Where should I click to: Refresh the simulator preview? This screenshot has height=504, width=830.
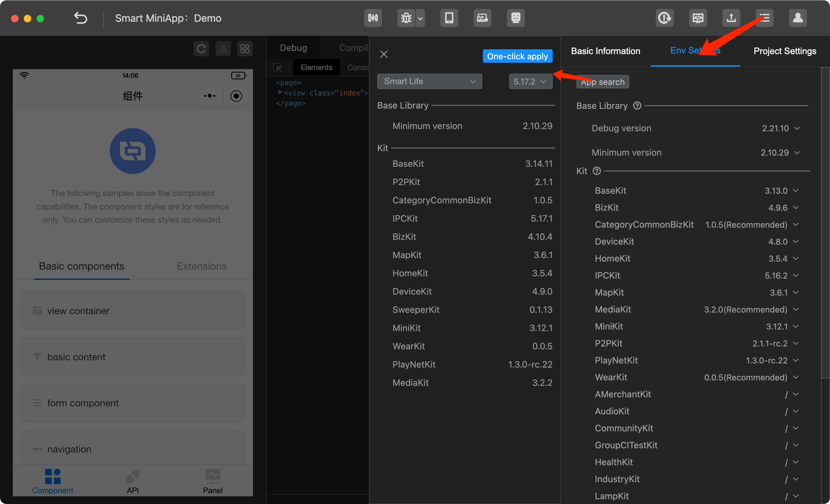tap(201, 49)
